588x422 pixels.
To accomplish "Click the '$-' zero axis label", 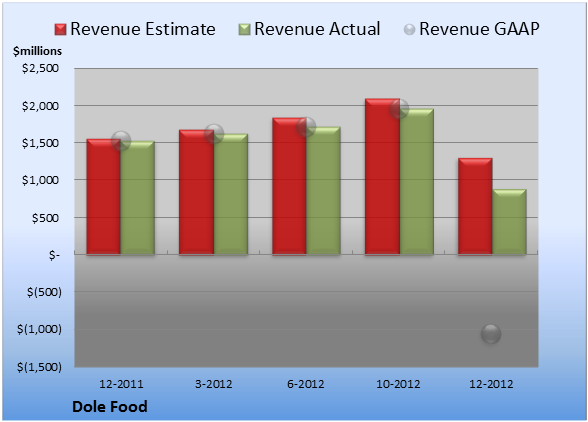I will (x=54, y=255).
